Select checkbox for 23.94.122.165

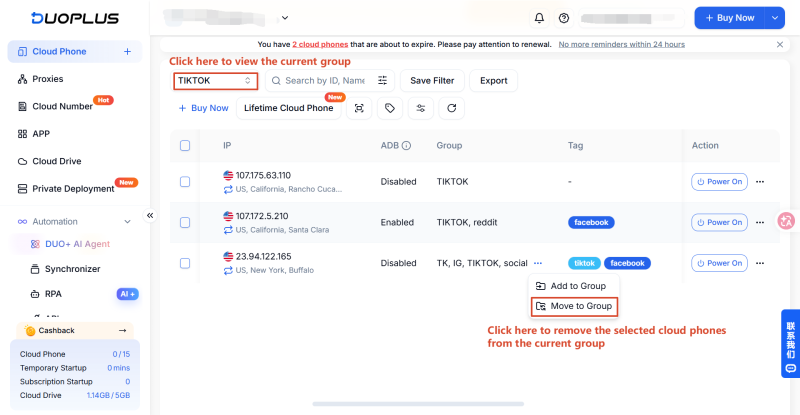pos(185,263)
